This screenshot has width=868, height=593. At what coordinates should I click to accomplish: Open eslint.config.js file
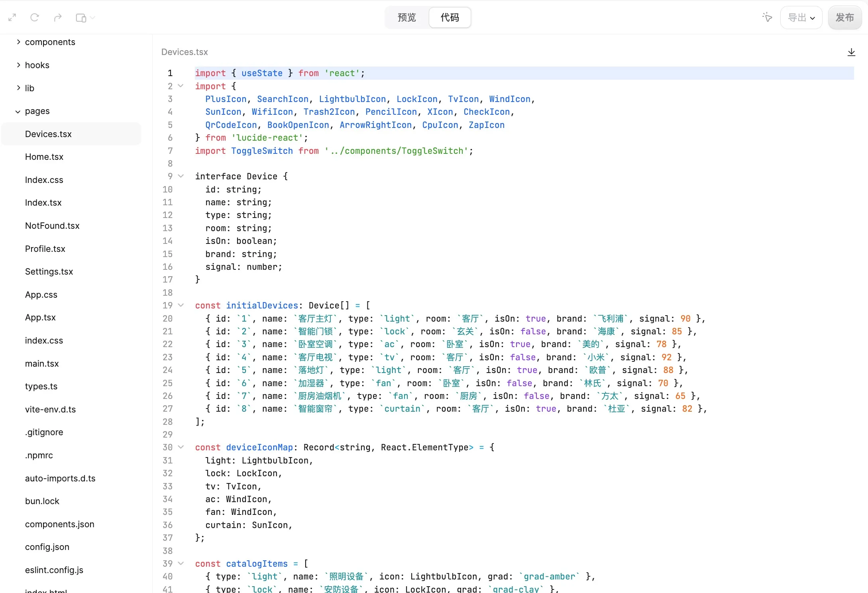pyautogui.click(x=54, y=570)
